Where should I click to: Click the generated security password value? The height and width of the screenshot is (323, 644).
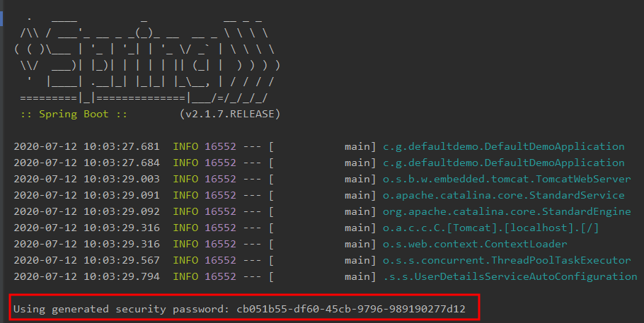point(351,309)
